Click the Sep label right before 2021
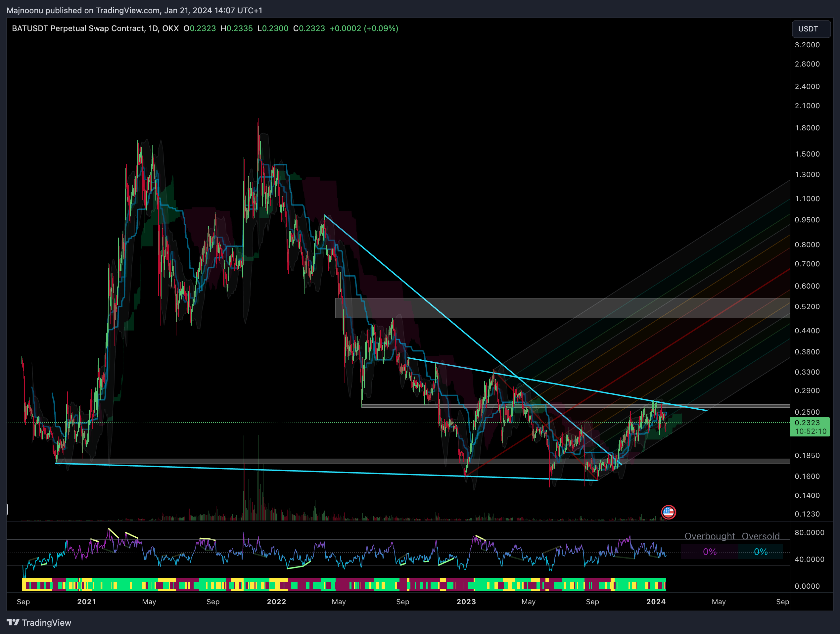 23,602
